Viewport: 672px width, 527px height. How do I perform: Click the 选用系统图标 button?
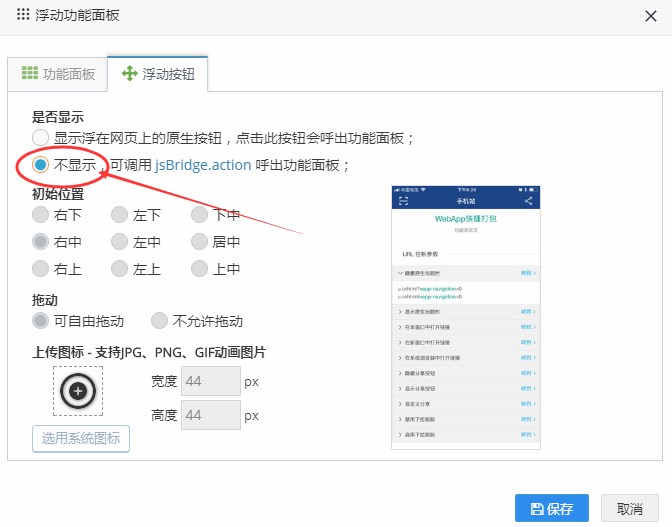(81, 438)
